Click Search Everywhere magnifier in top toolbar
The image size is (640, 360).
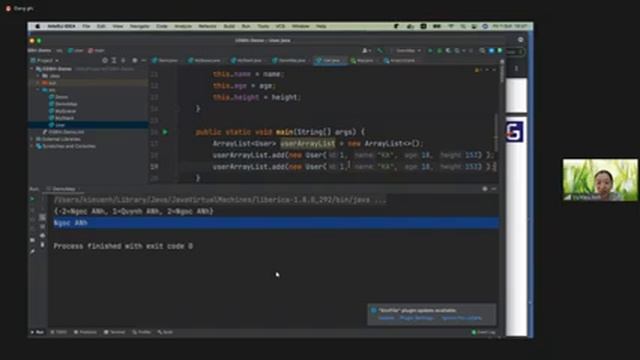482,51
